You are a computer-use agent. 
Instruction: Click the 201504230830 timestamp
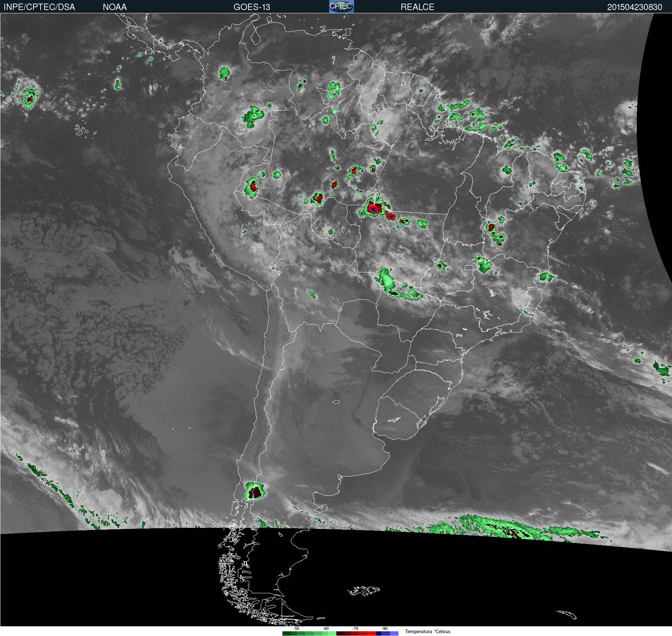click(x=635, y=7)
